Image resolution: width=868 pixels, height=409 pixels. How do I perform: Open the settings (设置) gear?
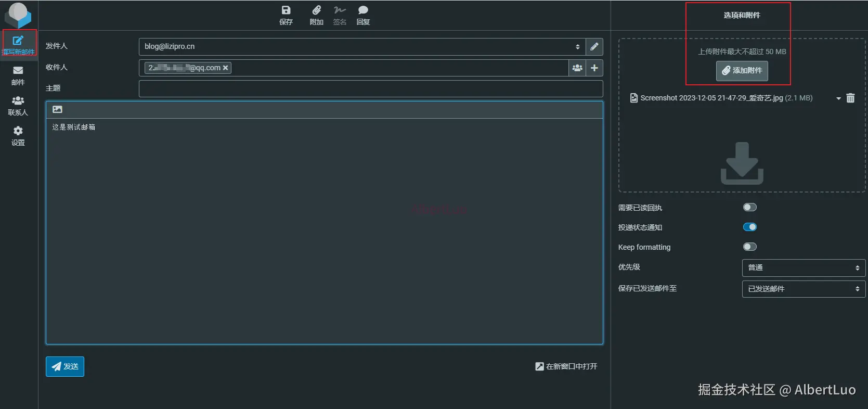[x=18, y=136]
